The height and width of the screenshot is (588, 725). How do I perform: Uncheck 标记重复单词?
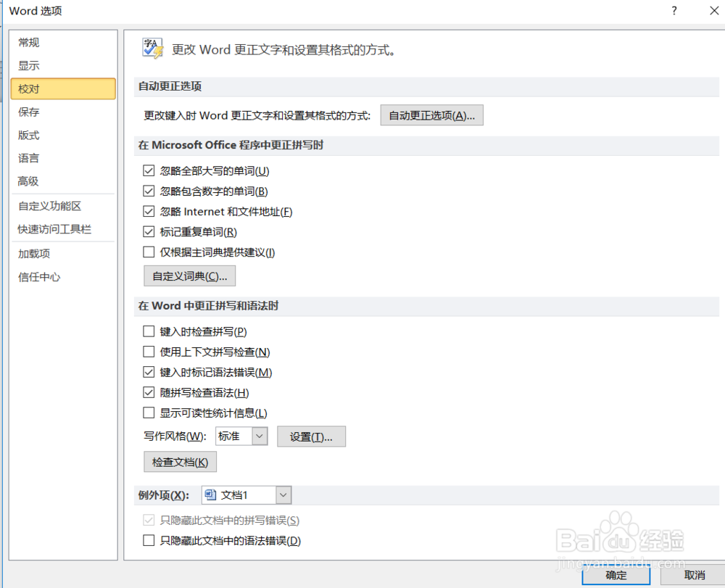pyautogui.click(x=149, y=231)
